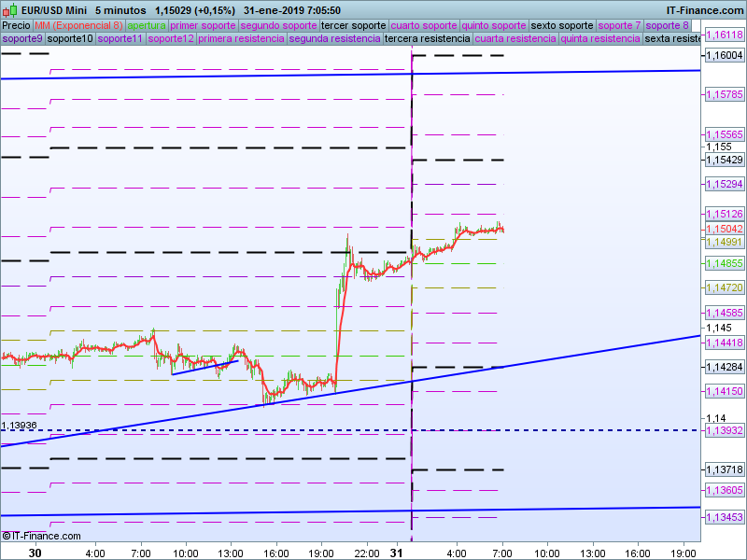Click the 'tercer soporte' indicator label

(353, 25)
